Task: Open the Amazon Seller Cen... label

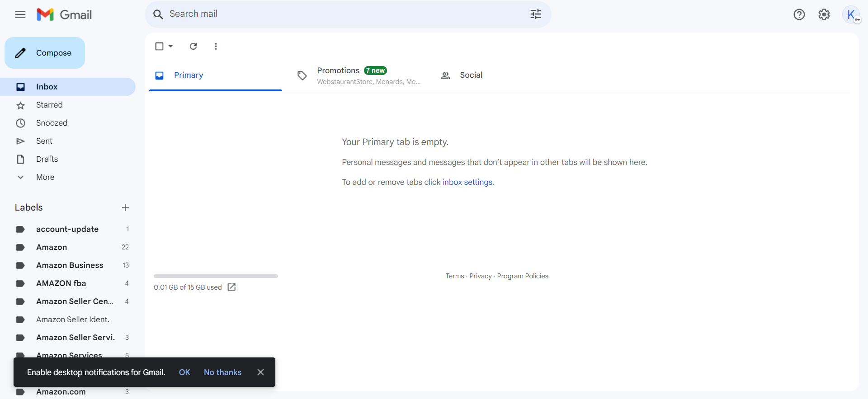Action: coord(68,301)
